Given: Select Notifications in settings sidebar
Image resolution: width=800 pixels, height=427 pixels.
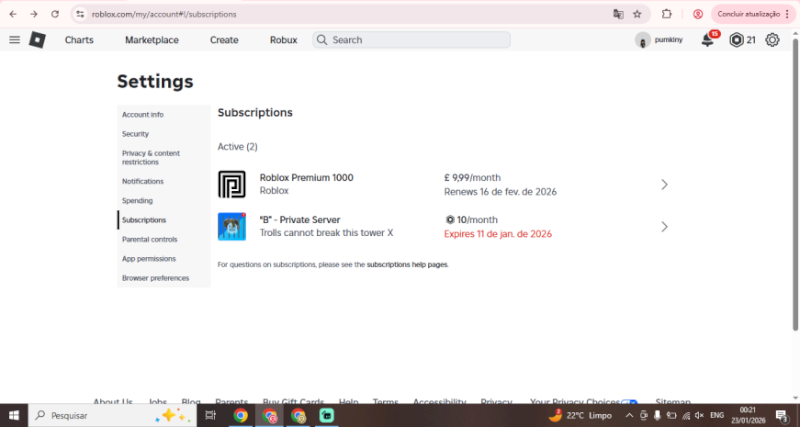Looking at the screenshot, I should [164, 182].
